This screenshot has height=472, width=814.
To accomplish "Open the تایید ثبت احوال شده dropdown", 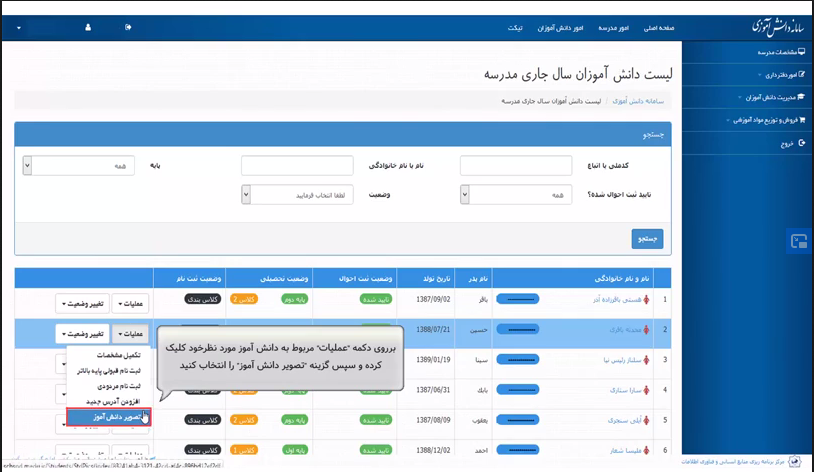I will (x=516, y=195).
